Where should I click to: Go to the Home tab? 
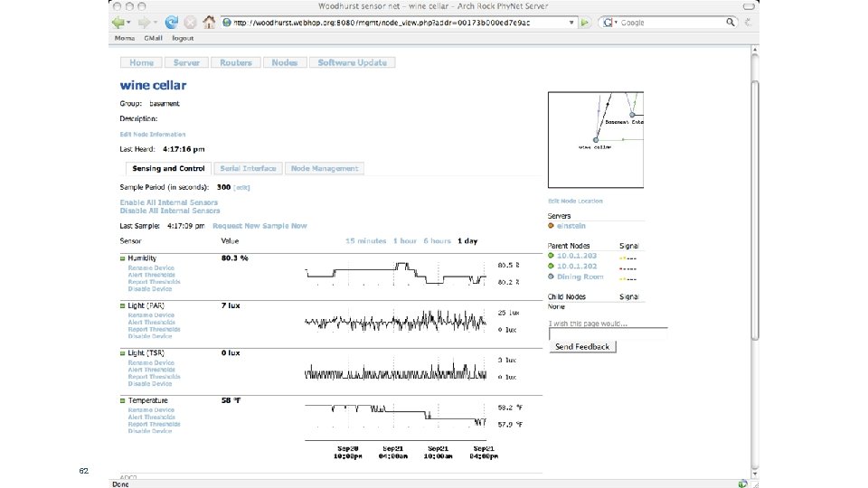[x=141, y=62]
